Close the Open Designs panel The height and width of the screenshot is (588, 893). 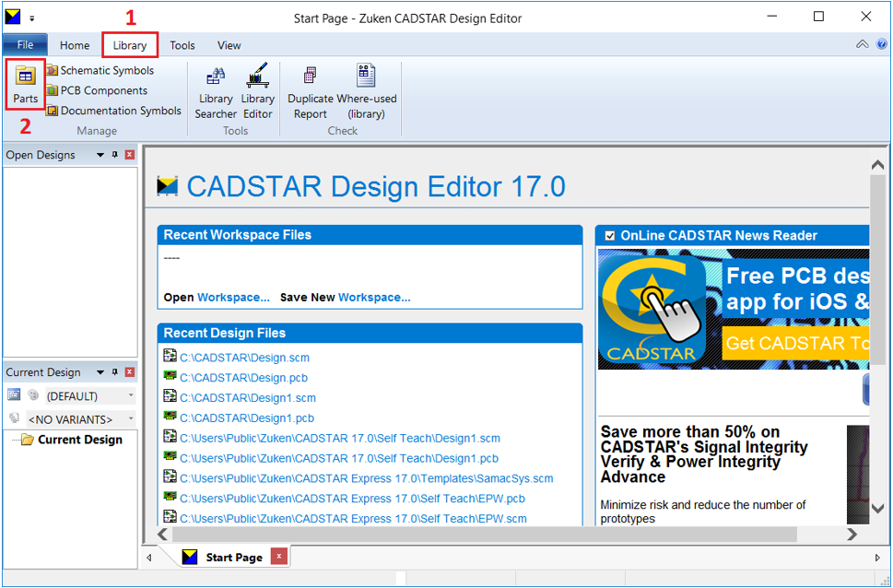pos(130,155)
